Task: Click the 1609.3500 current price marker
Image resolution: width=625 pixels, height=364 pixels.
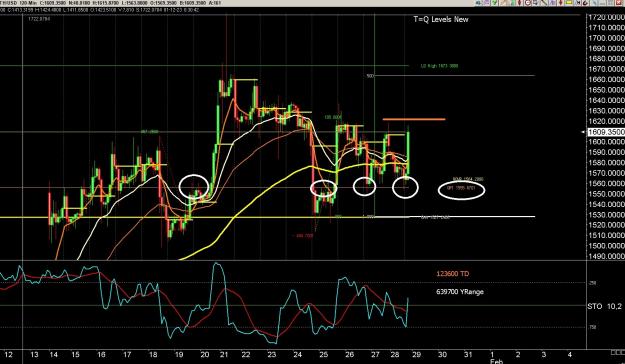Action: (x=606, y=132)
